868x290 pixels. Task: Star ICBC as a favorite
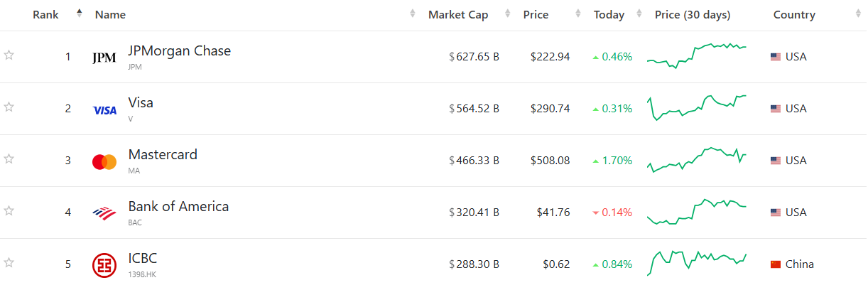(x=9, y=263)
